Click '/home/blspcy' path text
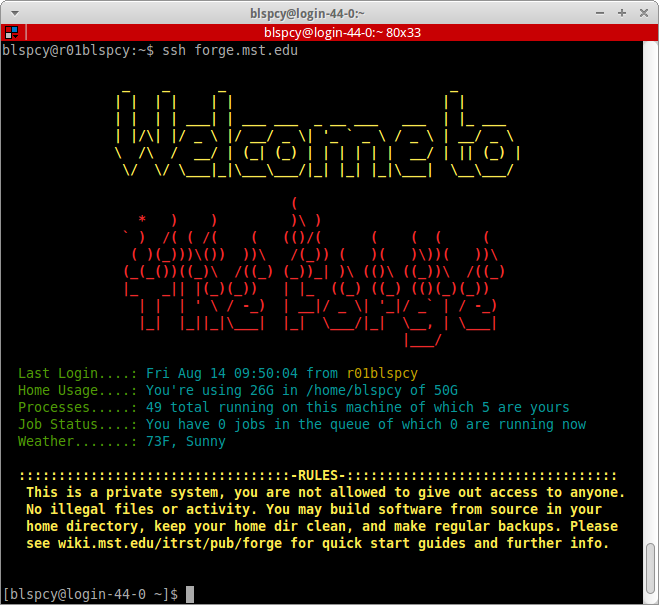This screenshot has width=659, height=605. click(354, 390)
